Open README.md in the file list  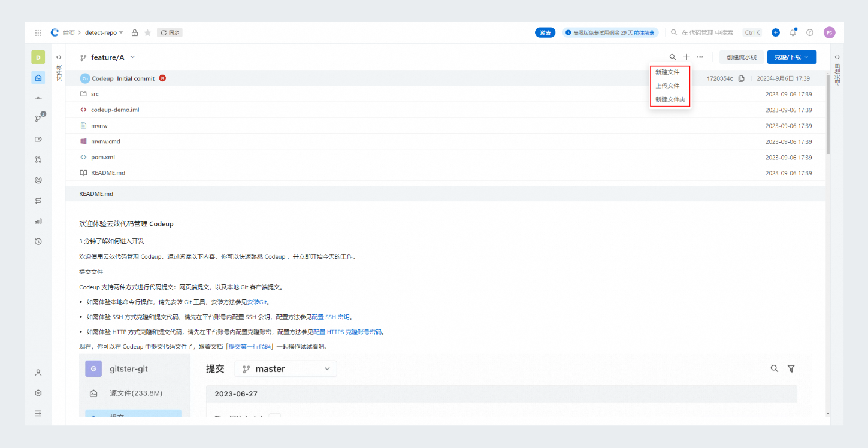point(108,172)
